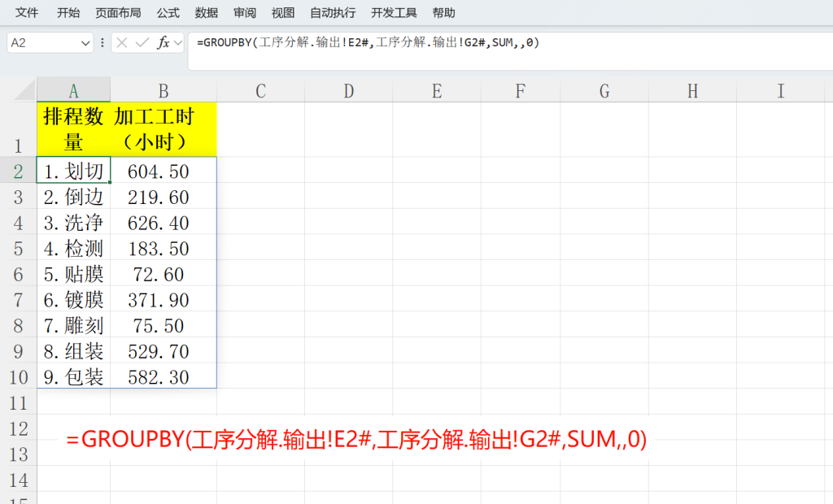Click the formula bar GROUPBY text
This screenshot has height=504, width=833.
[x=368, y=42]
